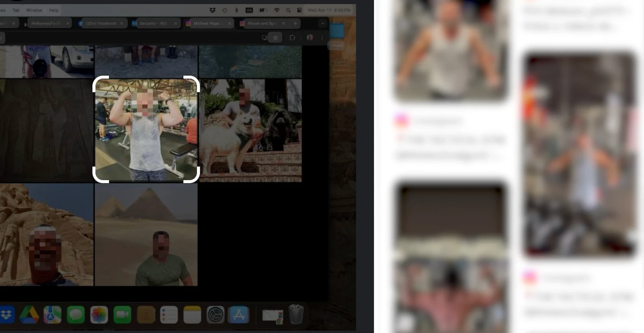The width and height of the screenshot is (644, 333).
Task: Launch the App Store from the Dock
Action: (239, 315)
